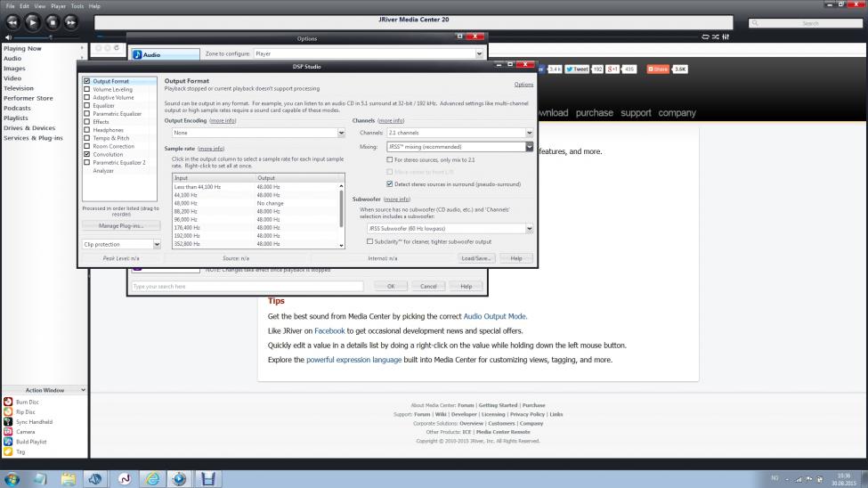Click the OK button in Options
The width and height of the screenshot is (868, 488).
coord(391,287)
